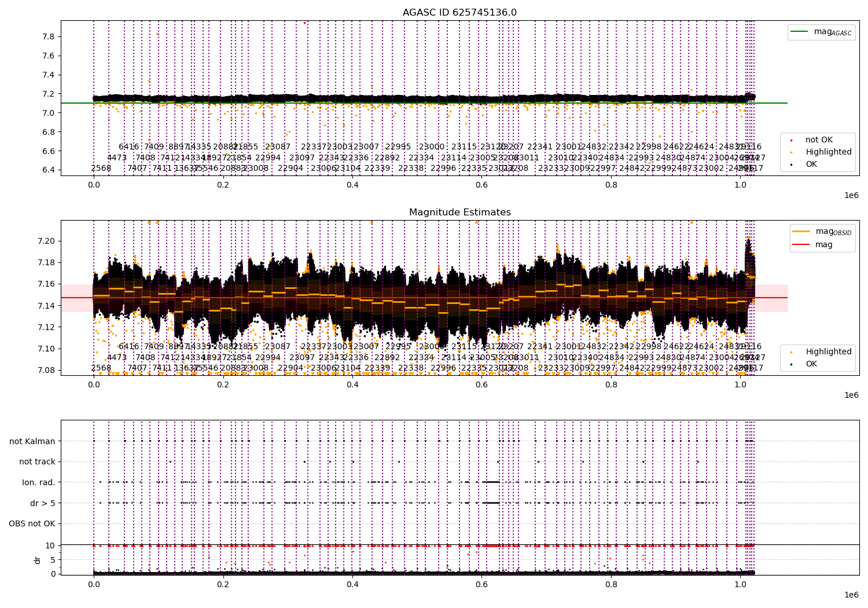This screenshot has width=868, height=608.
Task: Click the title 'AGASC ID 625745136.0'
Action: (460, 13)
